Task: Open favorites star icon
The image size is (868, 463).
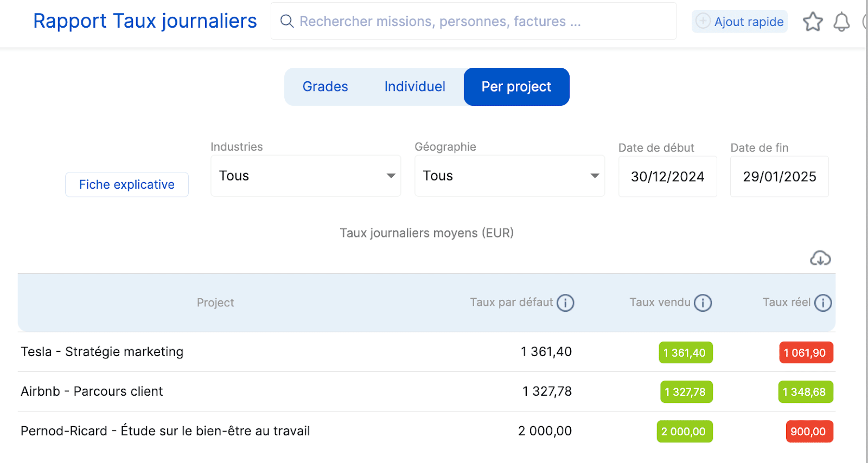Action: (x=813, y=22)
